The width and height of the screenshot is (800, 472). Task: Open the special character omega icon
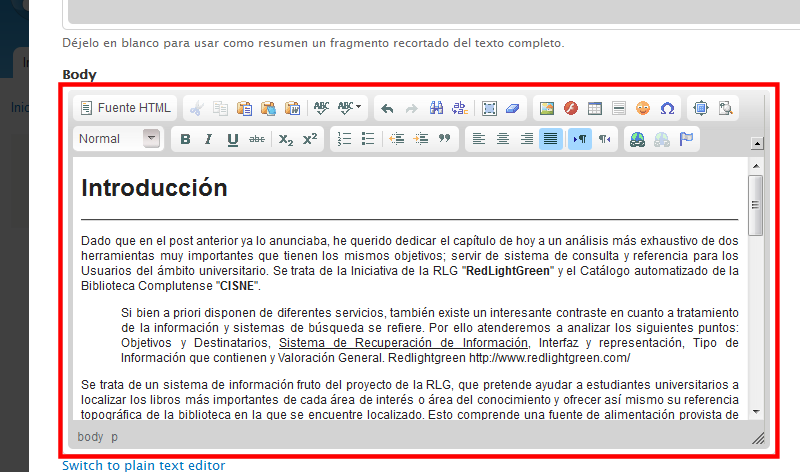[x=667, y=108]
